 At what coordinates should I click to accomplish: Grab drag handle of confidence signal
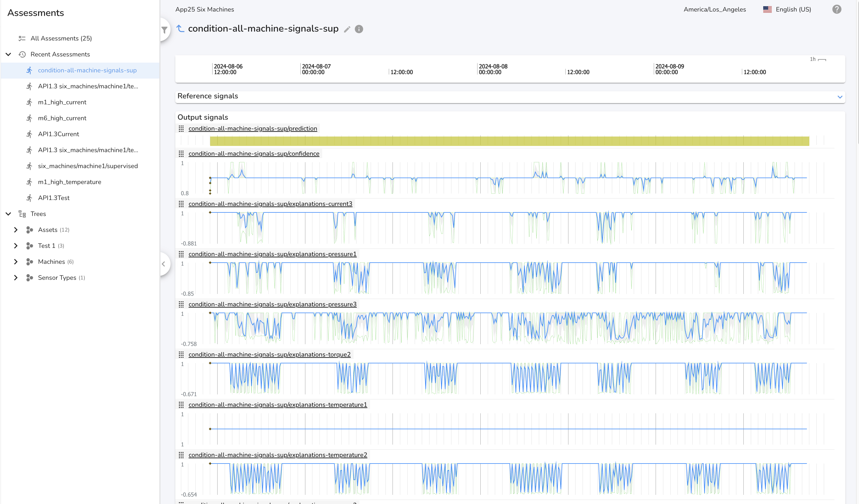[181, 154]
